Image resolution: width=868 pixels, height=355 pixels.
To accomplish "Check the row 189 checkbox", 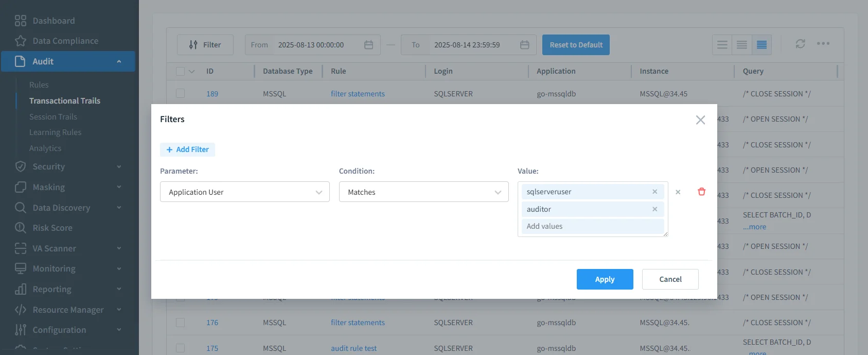I will pyautogui.click(x=180, y=93).
